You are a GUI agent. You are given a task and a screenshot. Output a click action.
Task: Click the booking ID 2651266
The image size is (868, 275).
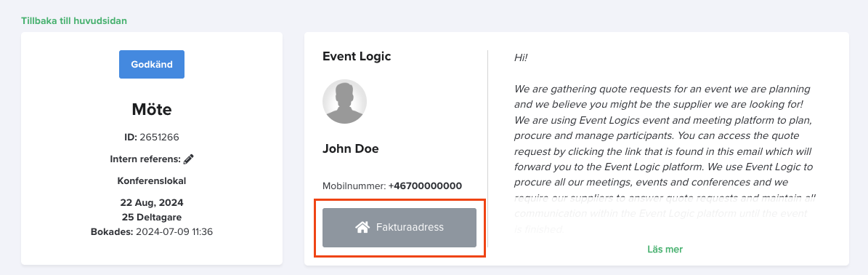[x=159, y=137]
